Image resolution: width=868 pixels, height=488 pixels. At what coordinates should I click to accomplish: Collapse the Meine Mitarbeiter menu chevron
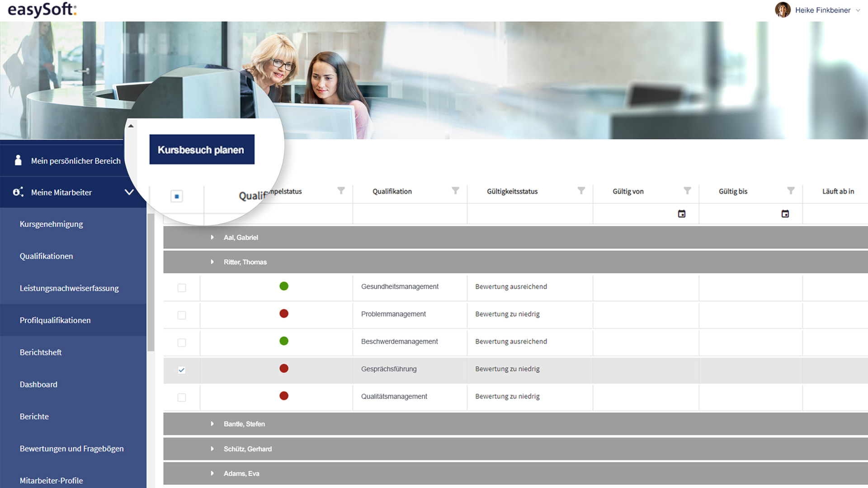129,192
